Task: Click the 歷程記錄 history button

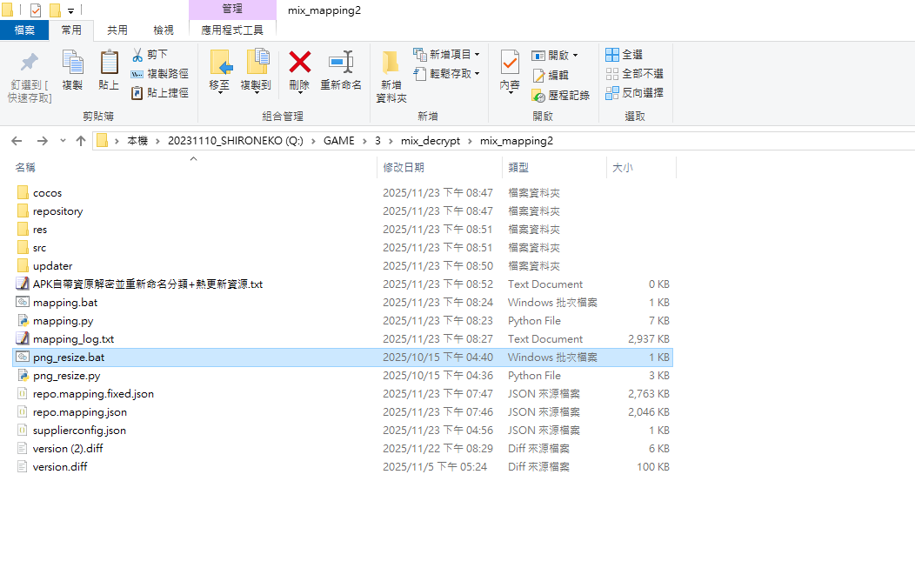Action: [560, 95]
